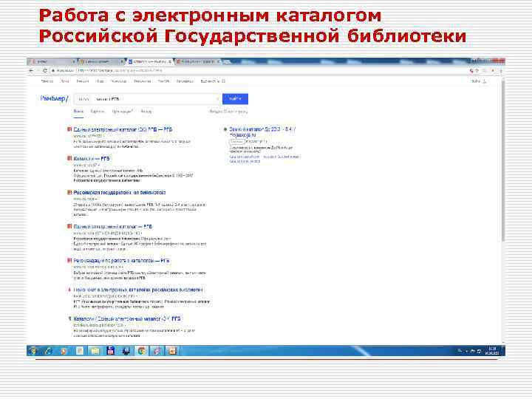The width and height of the screenshot is (532, 399).
Task: Open the notepad-like taskbar icon
Action: pos(79,350)
